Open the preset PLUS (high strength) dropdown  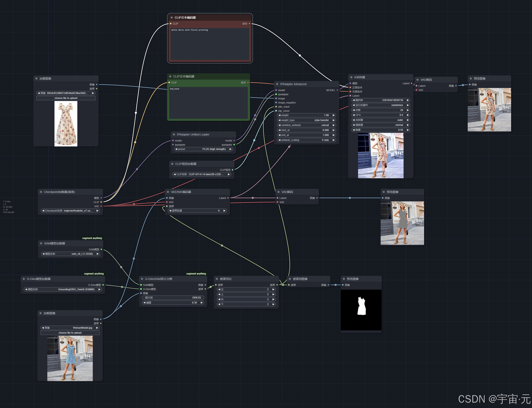pyautogui.click(x=203, y=149)
